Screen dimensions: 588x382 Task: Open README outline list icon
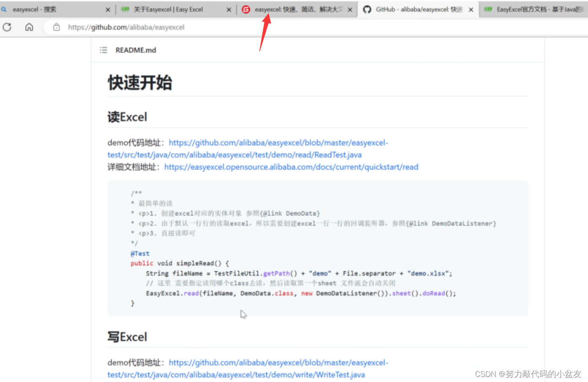103,50
